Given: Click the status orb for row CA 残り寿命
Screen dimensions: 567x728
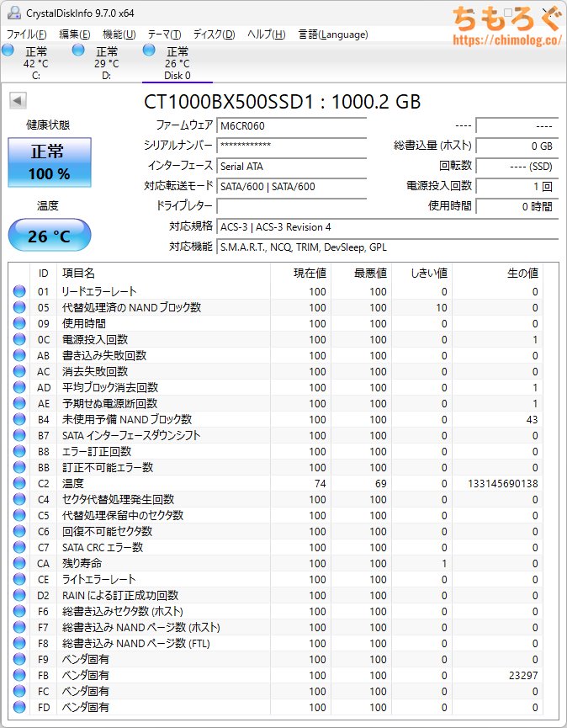Looking at the screenshot, I should tap(19, 563).
